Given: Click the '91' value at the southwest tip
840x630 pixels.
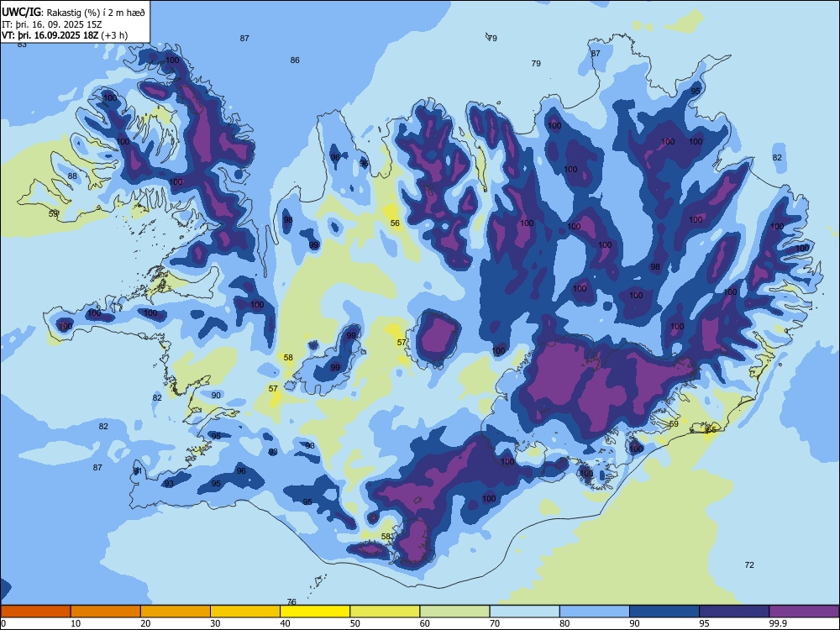Looking at the screenshot, I should pos(138,471).
